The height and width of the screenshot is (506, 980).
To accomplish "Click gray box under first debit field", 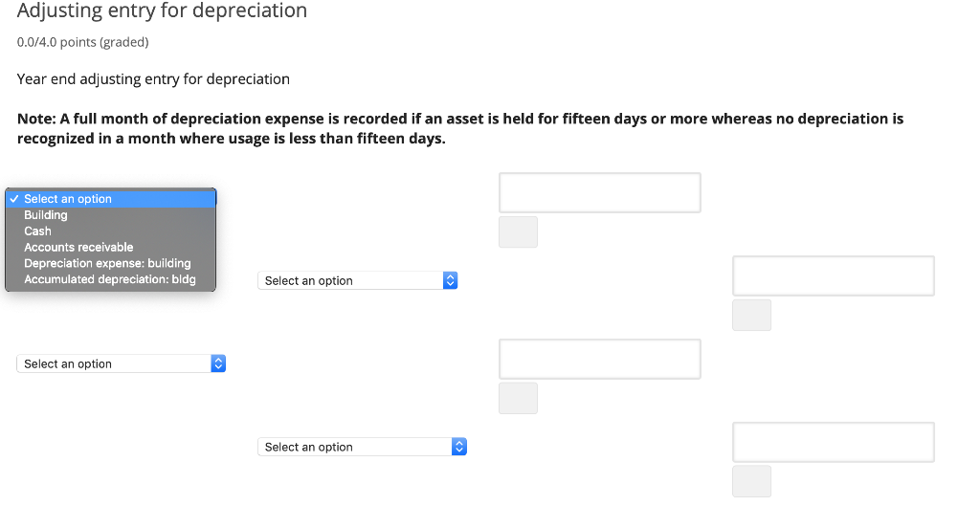I will 518,232.
